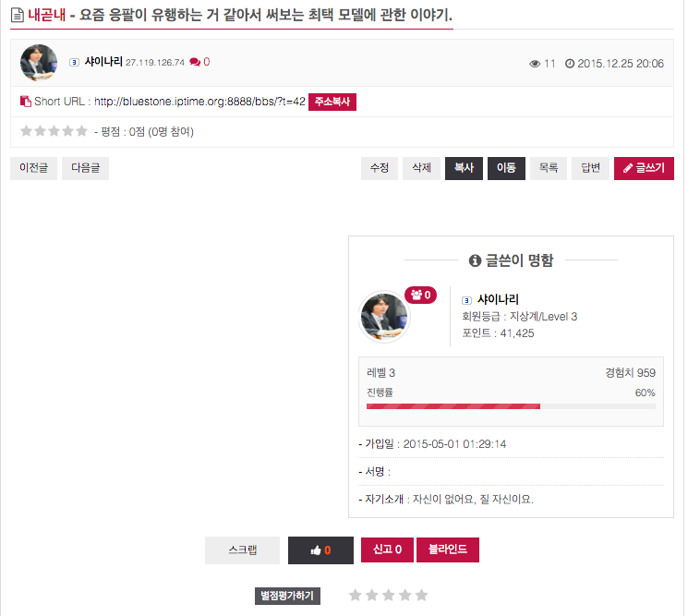The image size is (688, 616).
Task: Select the fifth star in bottom rating row
Action: [422, 596]
